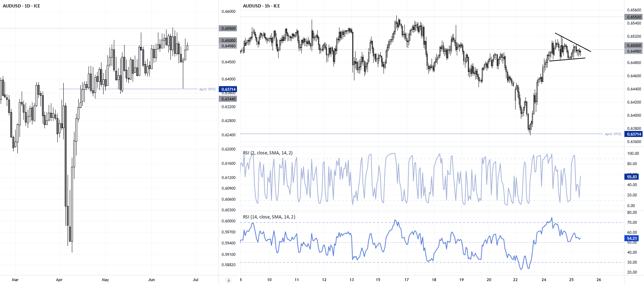
Task: Click the 0.65000 price label on the daily chart
Action: pyautogui.click(x=228, y=41)
